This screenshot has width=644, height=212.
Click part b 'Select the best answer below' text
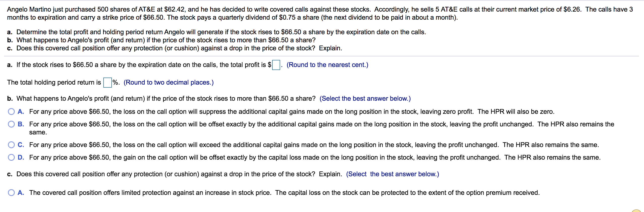pyautogui.click(x=365, y=98)
